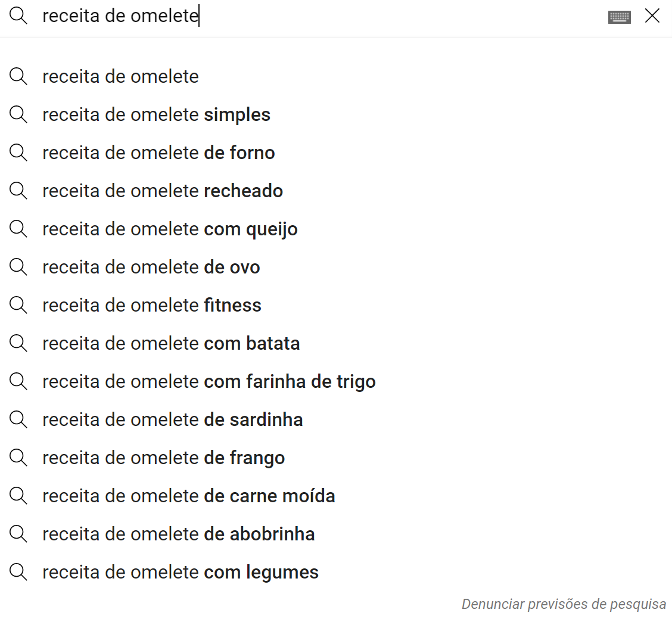This screenshot has height=622, width=672.
Task: Select suggestion 'receita de omelete com farinha de trigo'
Action: [x=209, y=381]
